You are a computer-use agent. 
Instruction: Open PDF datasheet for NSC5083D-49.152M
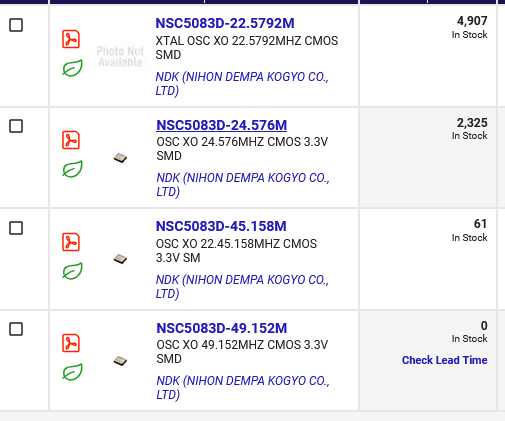pos(71,343)
